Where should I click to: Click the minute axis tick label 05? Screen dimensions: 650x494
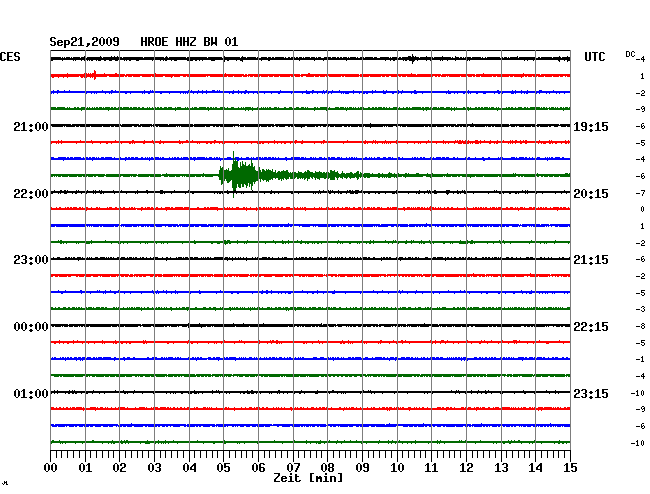[x=223, y=467]
